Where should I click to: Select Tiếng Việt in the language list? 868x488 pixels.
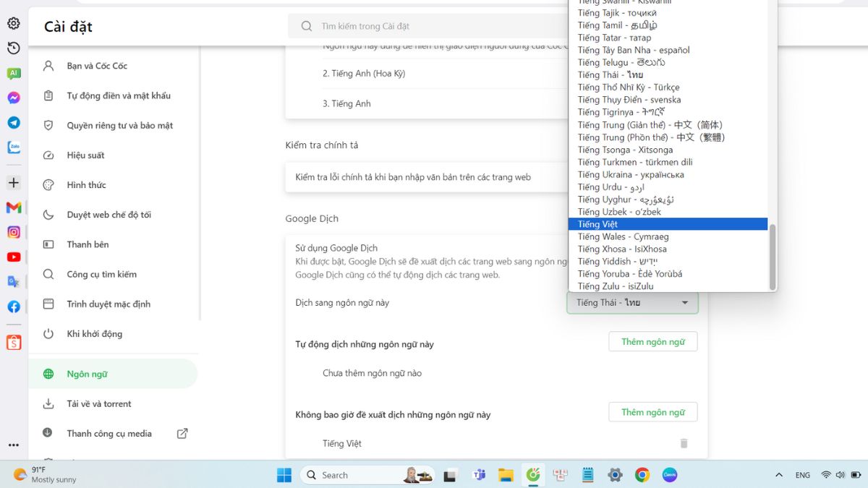[668, 224]
